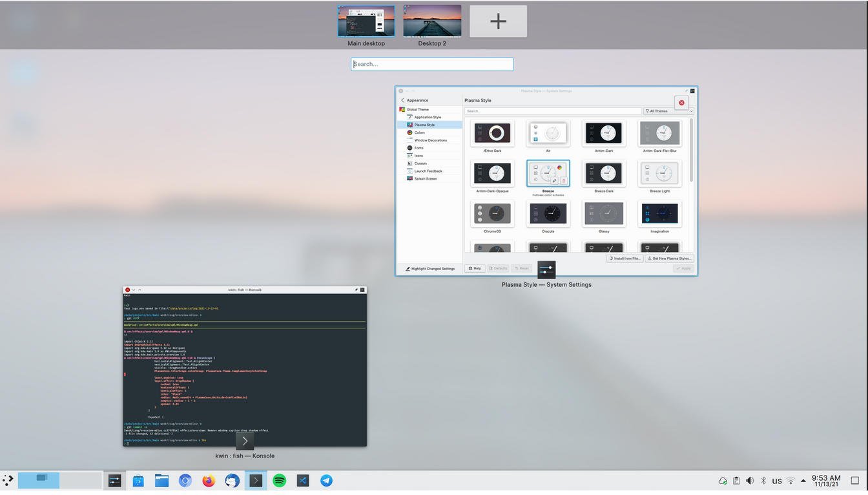The height and width of the screenshot is (495, 868).
Task: Toggle Highlight Changed Settings
Action: click(430, 268)
